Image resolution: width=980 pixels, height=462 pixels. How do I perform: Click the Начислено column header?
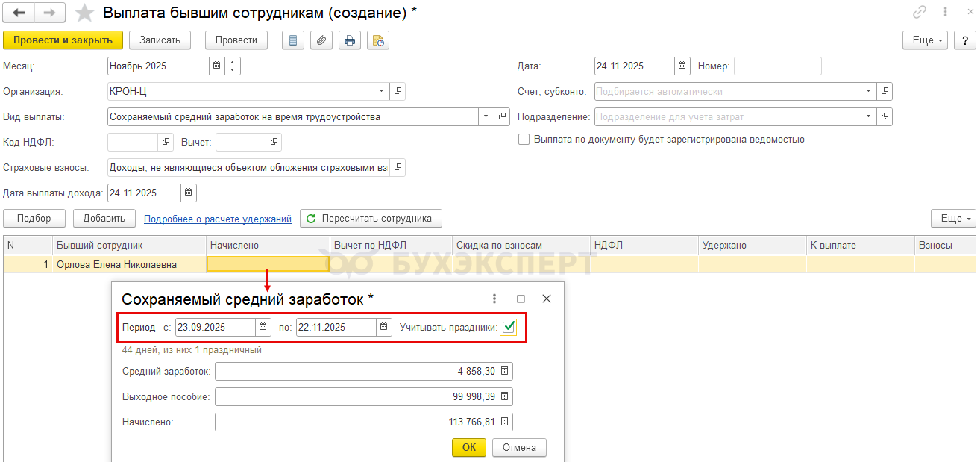pyautogui.click(x=268, y=245)
